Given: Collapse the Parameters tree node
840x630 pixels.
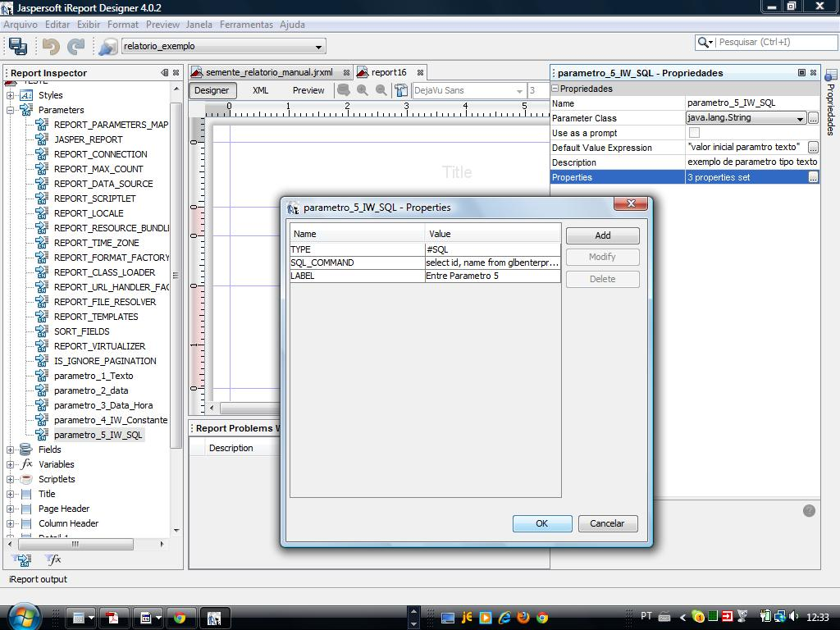Looking at the screenshot, I should (10, 111).
